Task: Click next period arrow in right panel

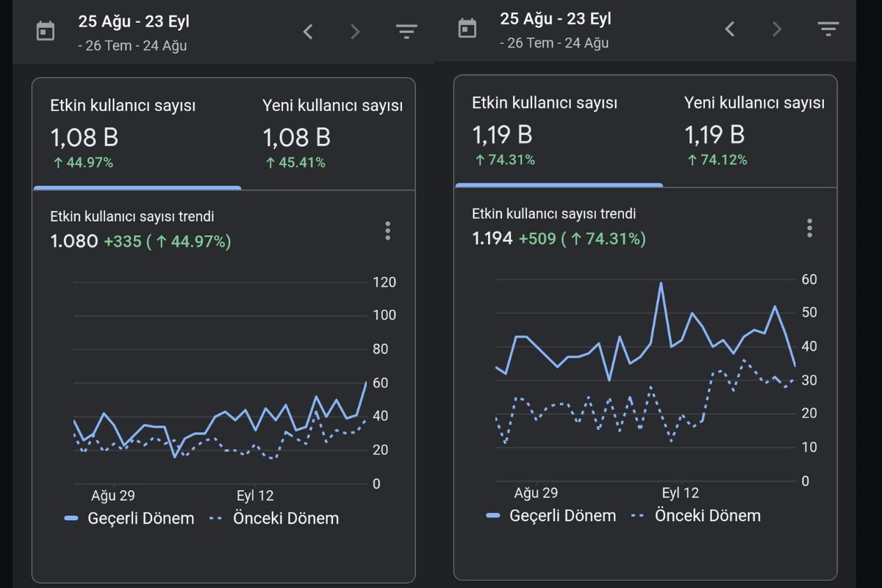Action: [x=777, y=29]
